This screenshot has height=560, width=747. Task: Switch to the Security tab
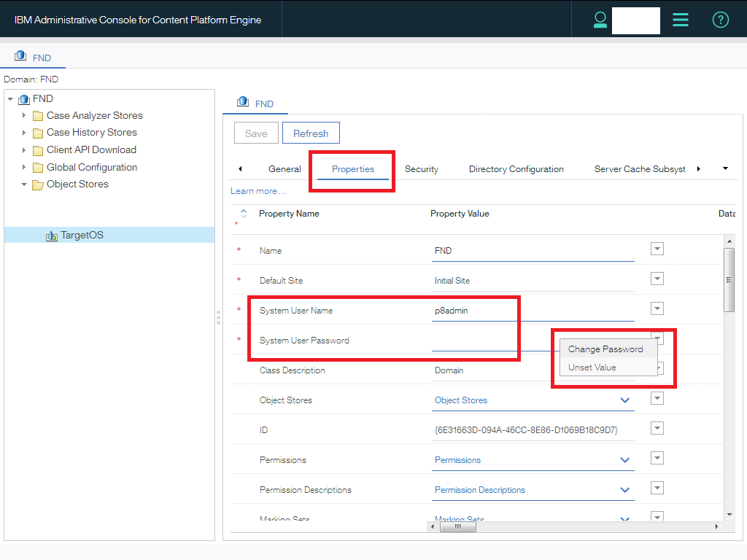click(422, 169)
